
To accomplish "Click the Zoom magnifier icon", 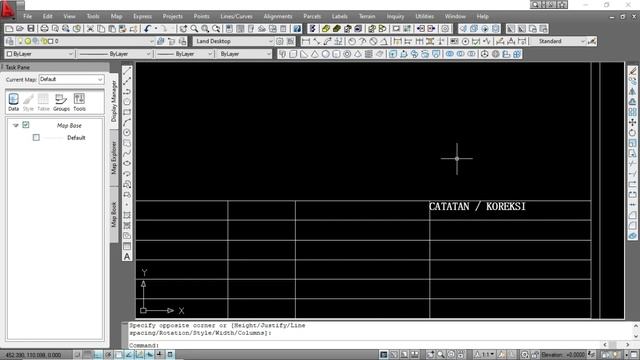I will [x=194, y=29].
